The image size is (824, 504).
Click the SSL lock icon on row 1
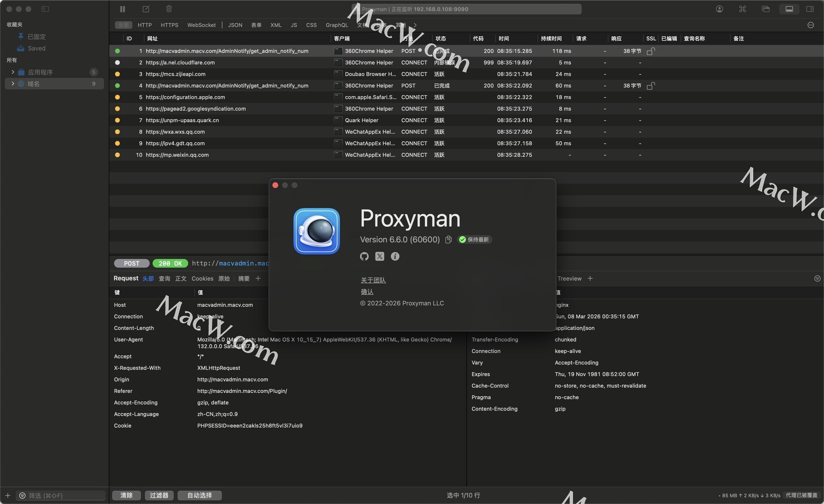tap(651, 51)
